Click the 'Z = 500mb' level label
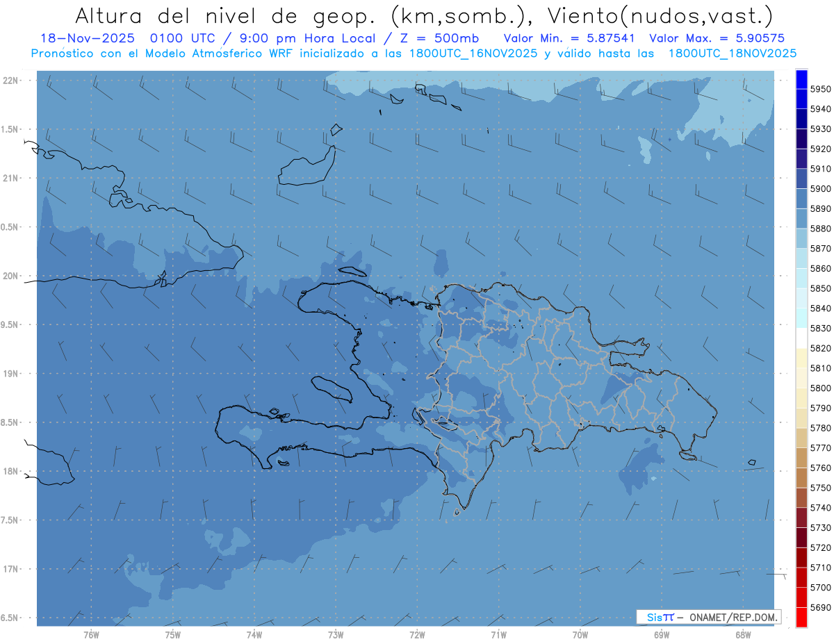 click(440, 38)
